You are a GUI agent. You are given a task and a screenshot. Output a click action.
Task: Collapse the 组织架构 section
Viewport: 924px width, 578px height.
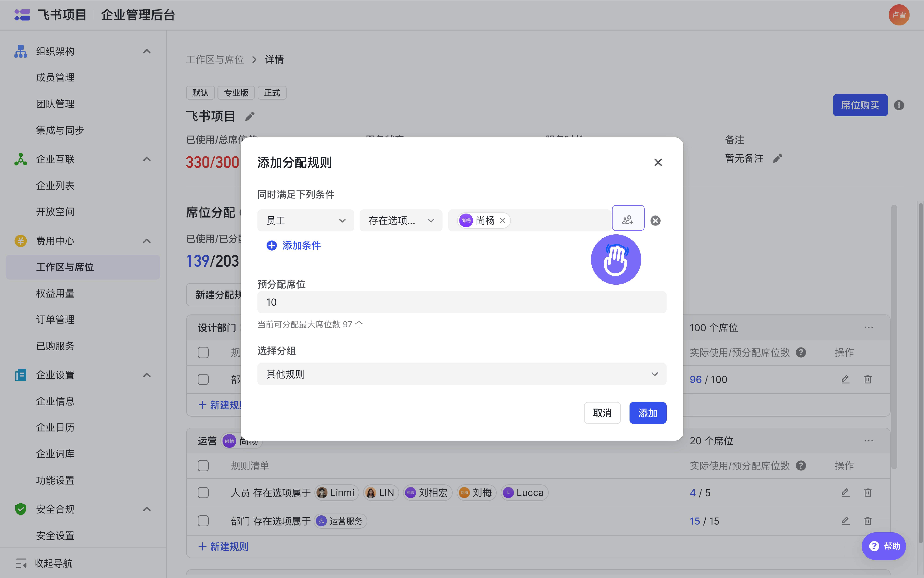click(147, 51)
